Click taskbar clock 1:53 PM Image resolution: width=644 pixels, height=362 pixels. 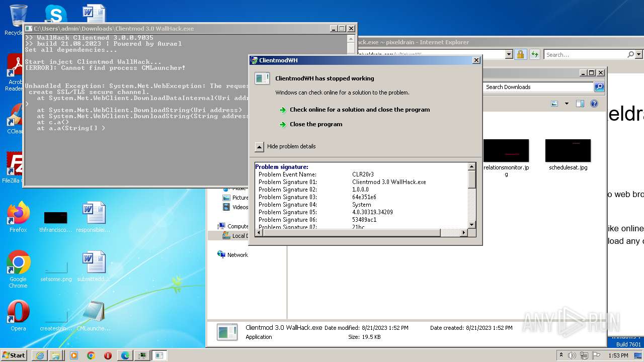tap(618, 355)
